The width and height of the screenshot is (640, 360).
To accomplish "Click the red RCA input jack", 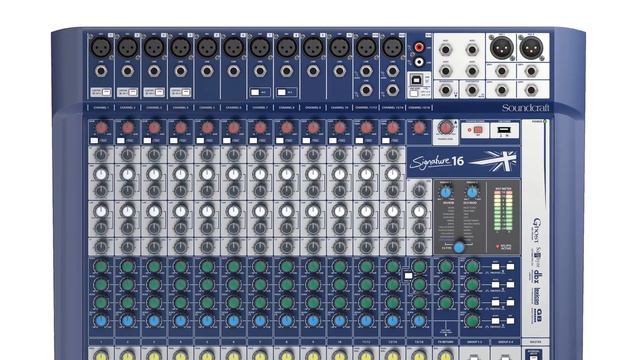I will (419, 47).
